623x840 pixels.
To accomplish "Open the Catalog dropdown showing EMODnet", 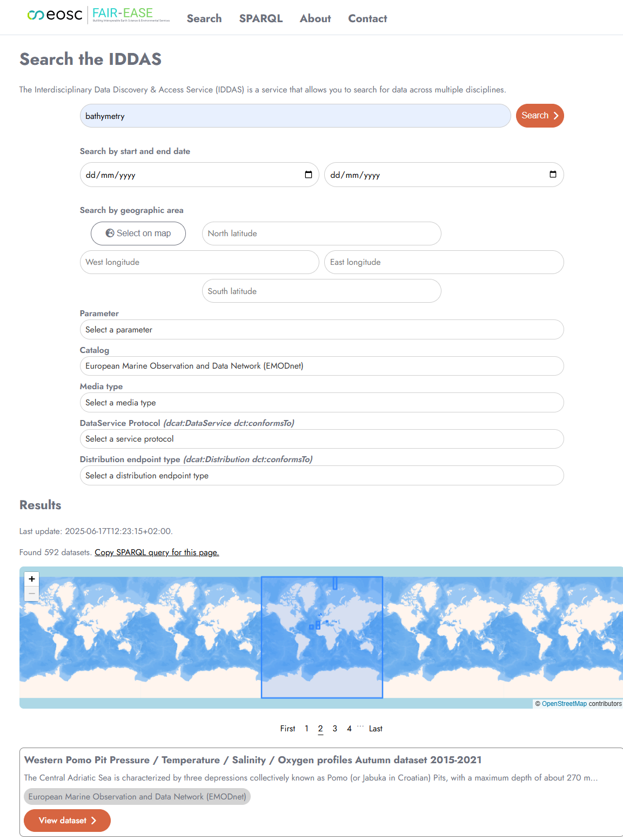I will coord(321,366).
